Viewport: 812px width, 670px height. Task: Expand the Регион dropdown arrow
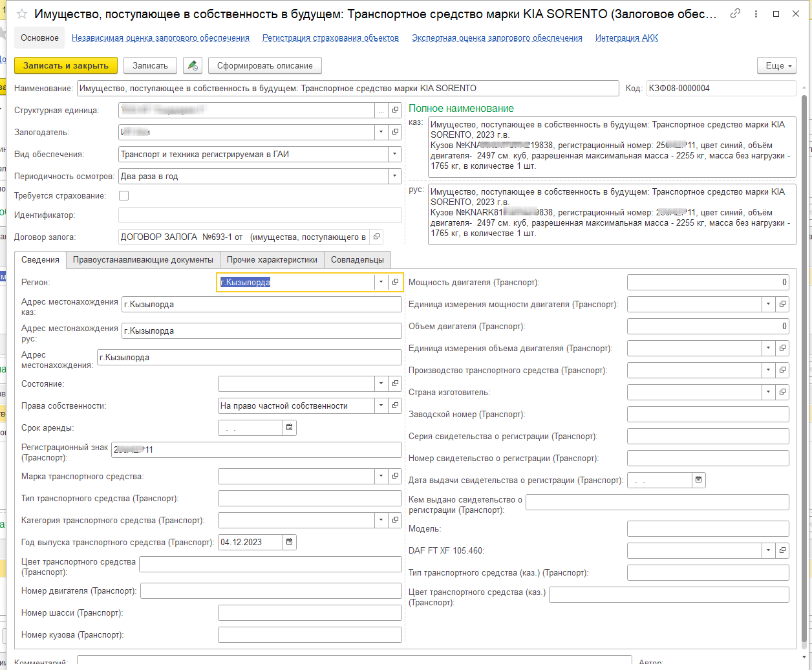point(381,282)
